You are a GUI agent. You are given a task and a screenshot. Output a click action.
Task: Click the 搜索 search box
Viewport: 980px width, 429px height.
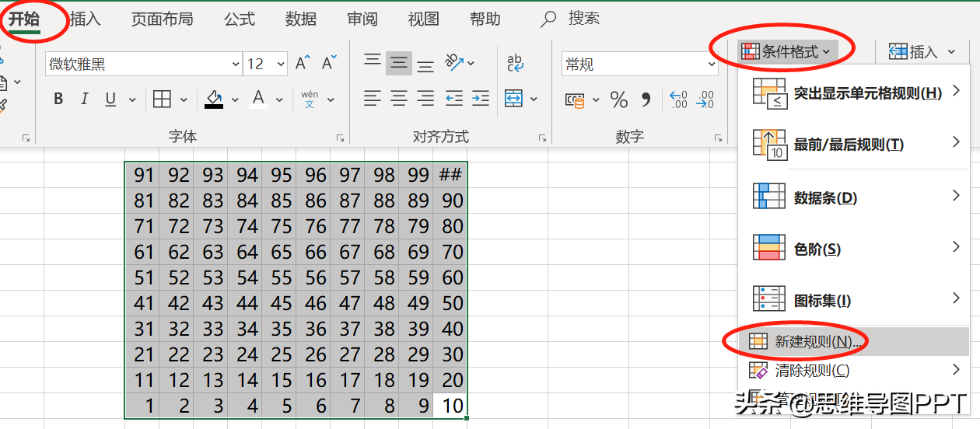pyautogui.click(x=572, y=19)
